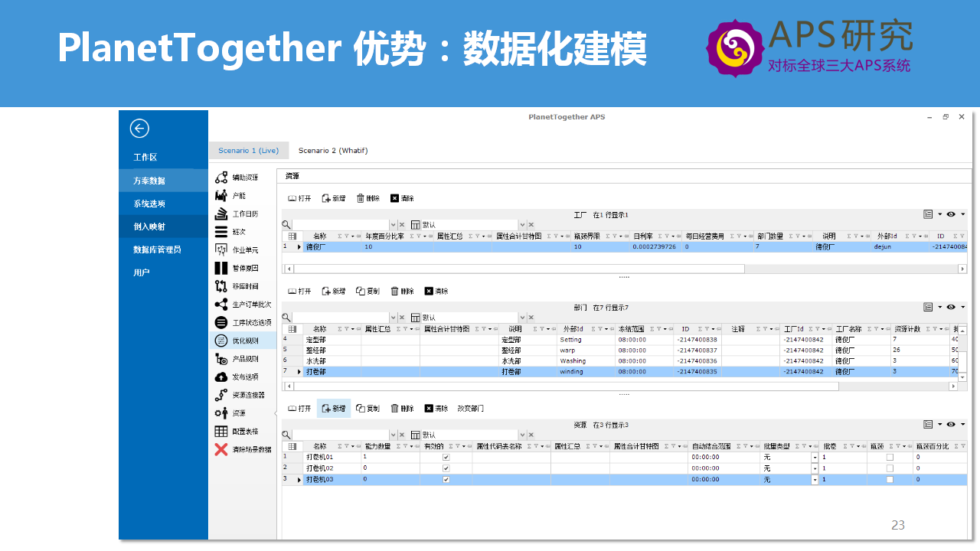Click the eye icon in department grid header
Image resolution: width=980 pixels, height=551 pixels.
coord(951,307)
